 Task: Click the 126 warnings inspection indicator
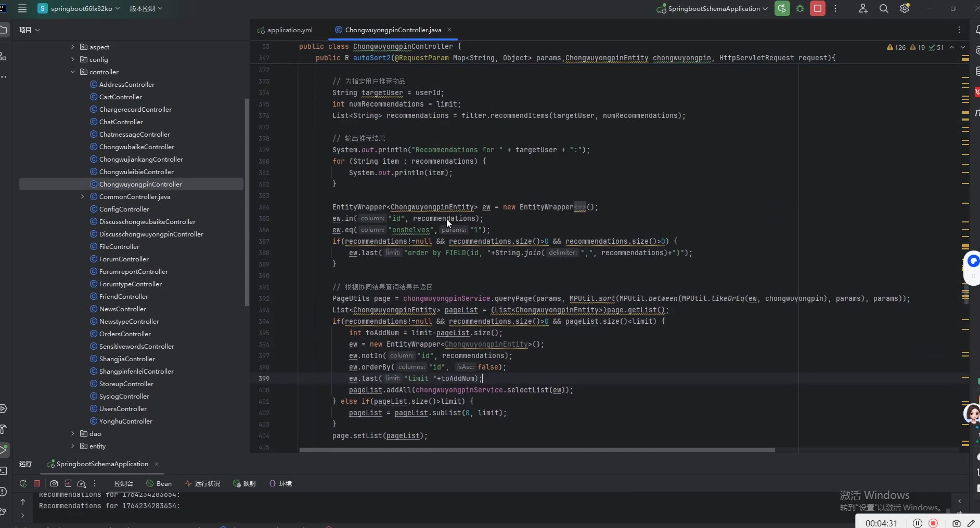(896, 47)
